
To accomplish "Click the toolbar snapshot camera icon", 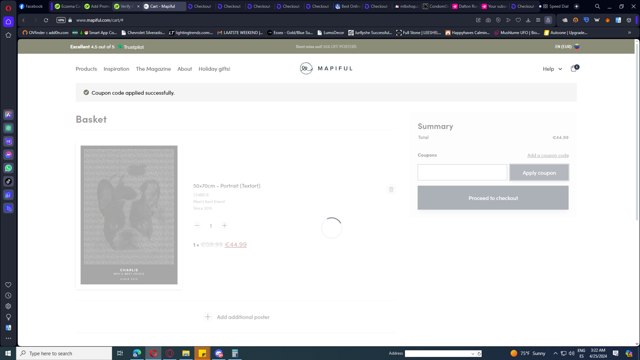I will [x=488, y=20].
